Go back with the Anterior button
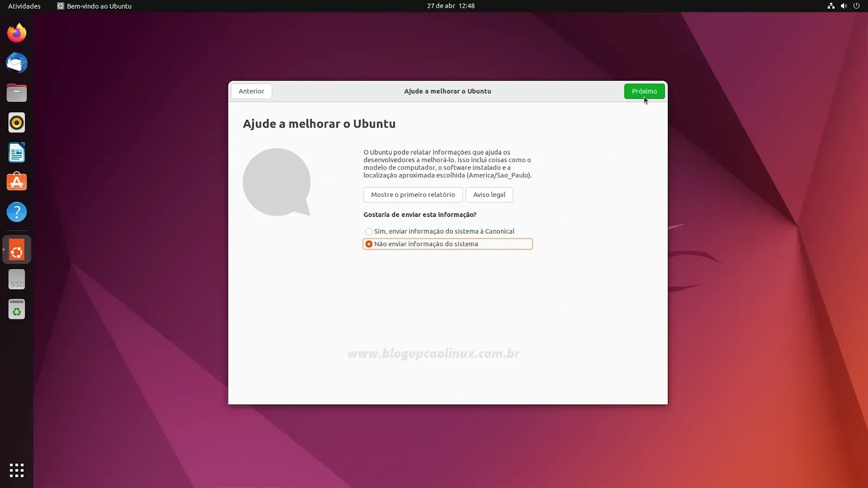The width and height of the screenshot is (868, 488). tap(251, 91)
